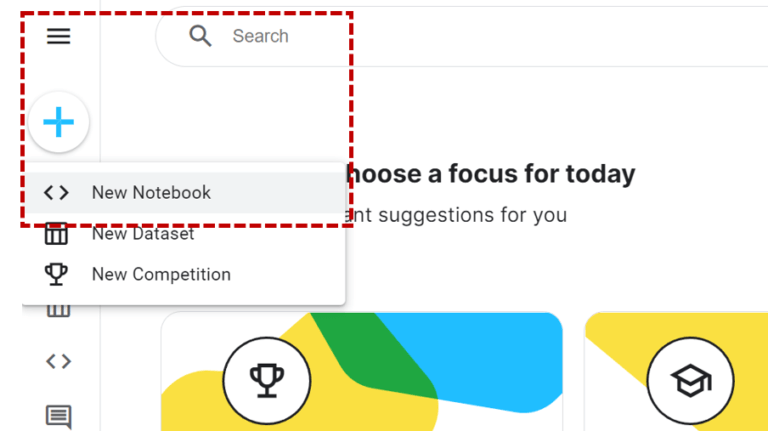Click the table icon beside New Dataset
768x431 pixels.
pos(57,235)
